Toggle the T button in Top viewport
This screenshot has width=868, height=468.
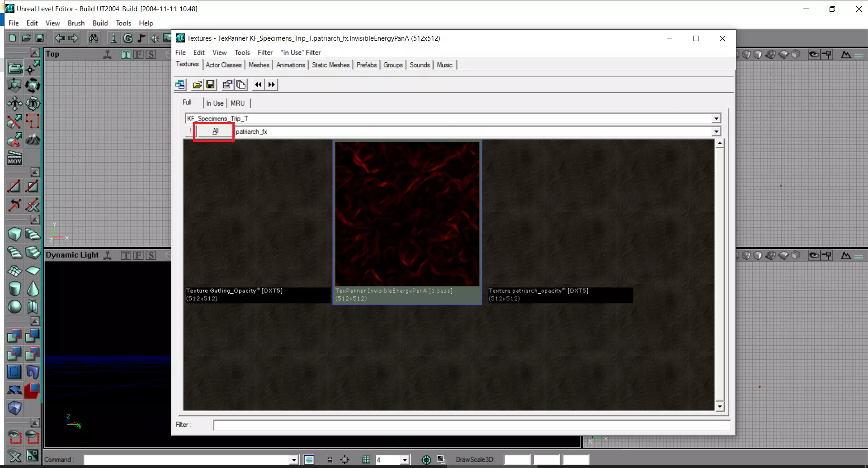tap(126, 54)
